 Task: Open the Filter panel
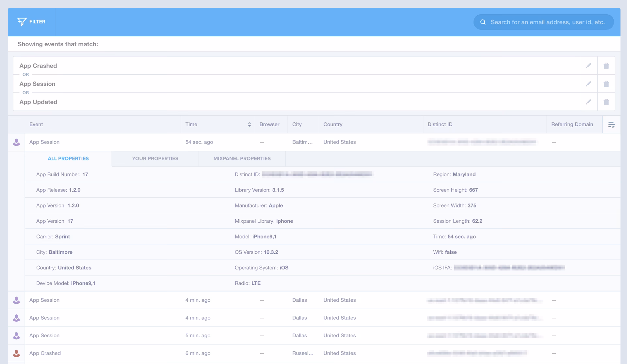coord(31,22)
